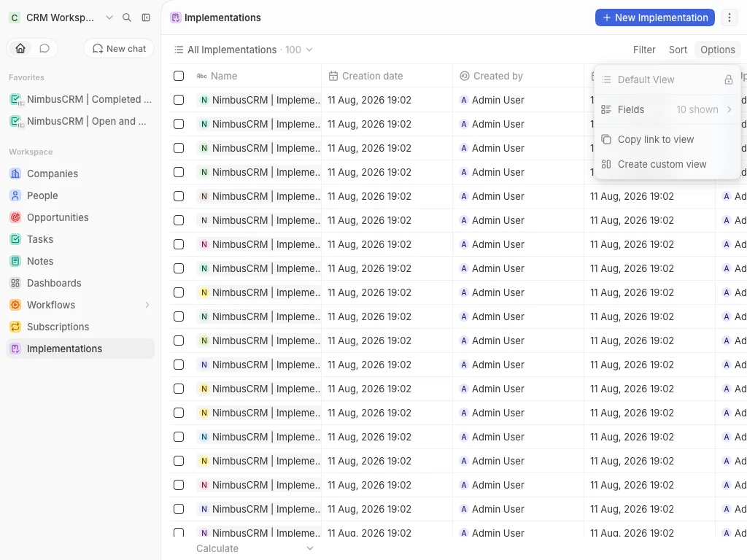The width and height of the screenshot is (747, 560).
Task: Check the eighth implementation row checkbox
Action: pyautogui.click(x=179, y=268)
